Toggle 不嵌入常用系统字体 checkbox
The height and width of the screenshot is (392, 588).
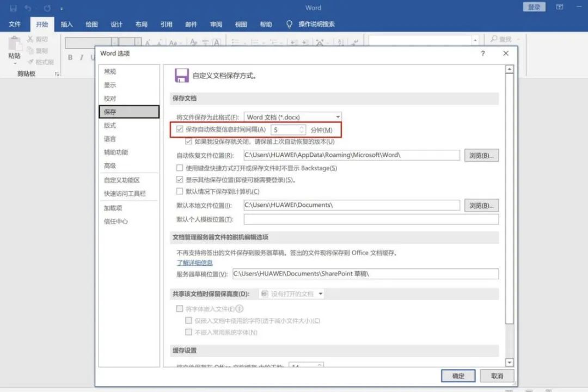coord(188,332)
